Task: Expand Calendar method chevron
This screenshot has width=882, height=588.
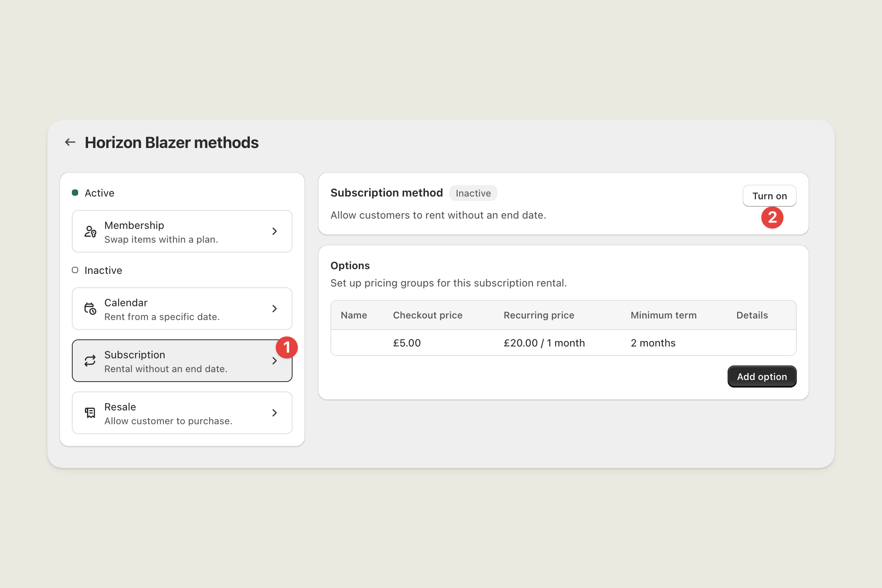Action: pos(275,309)
